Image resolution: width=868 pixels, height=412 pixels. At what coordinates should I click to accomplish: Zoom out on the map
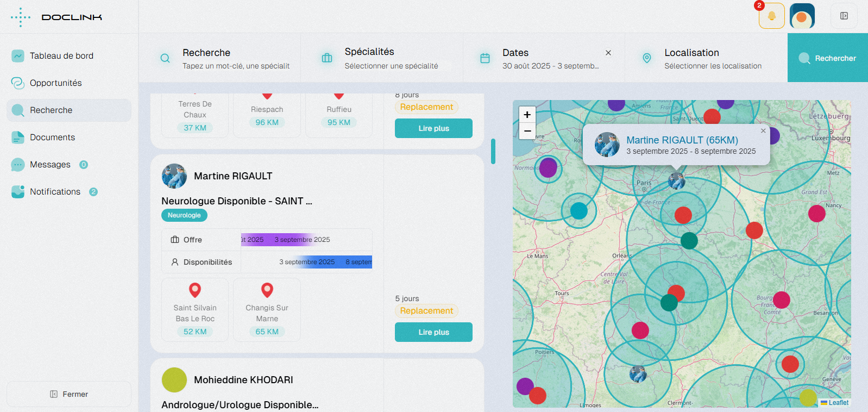527,131
